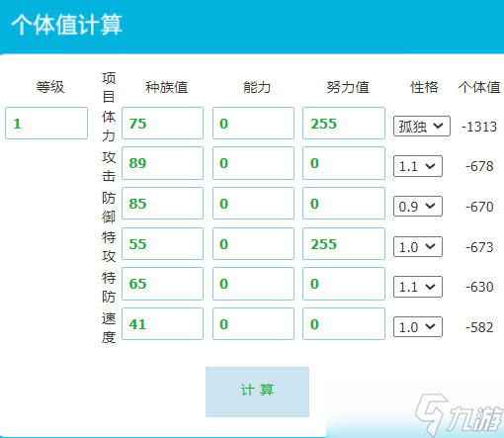
Task: Click the 计算 button
Action: (257, 392)
